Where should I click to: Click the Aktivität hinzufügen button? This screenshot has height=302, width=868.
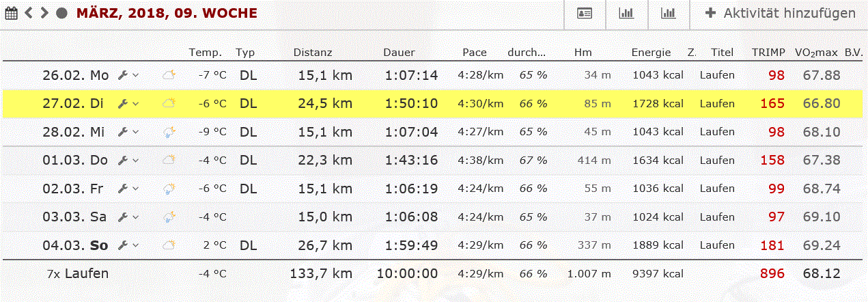pos(780,14)
